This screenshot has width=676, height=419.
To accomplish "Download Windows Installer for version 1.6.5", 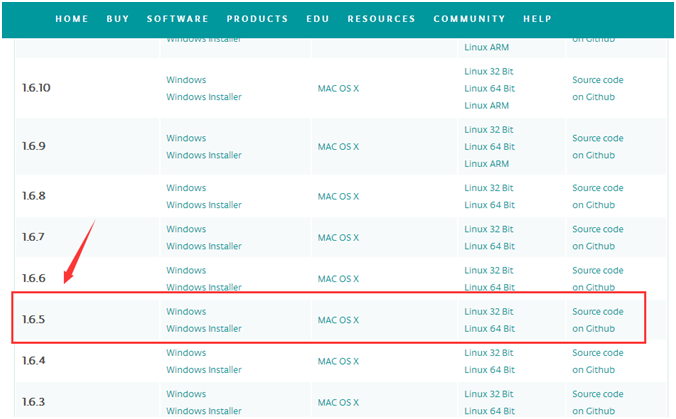I will coord(204,328).
